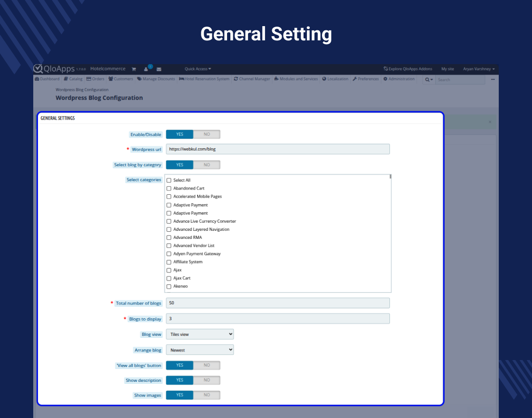Open Manage Discounts menu
532x418 pixels.
coord(156,79)
